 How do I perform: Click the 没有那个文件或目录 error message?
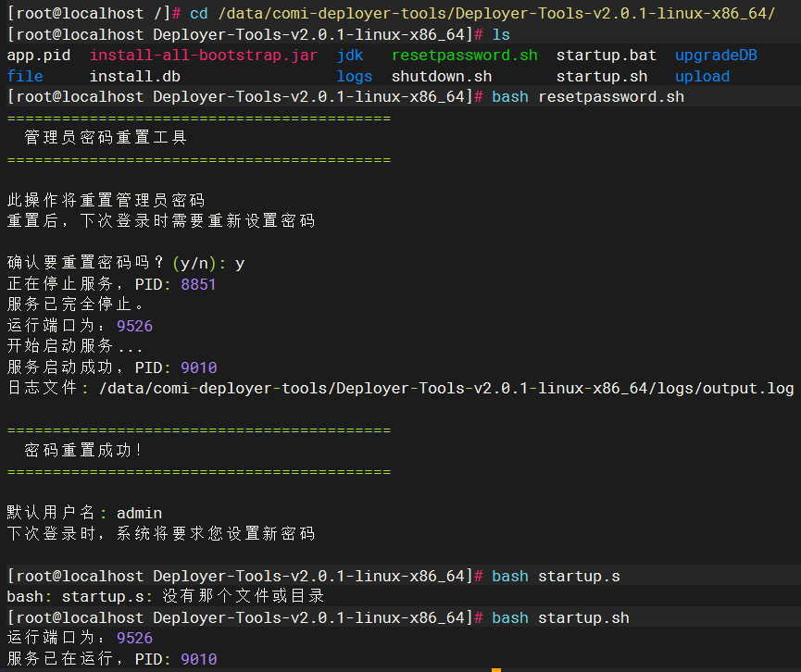click(x=244, y=597)
